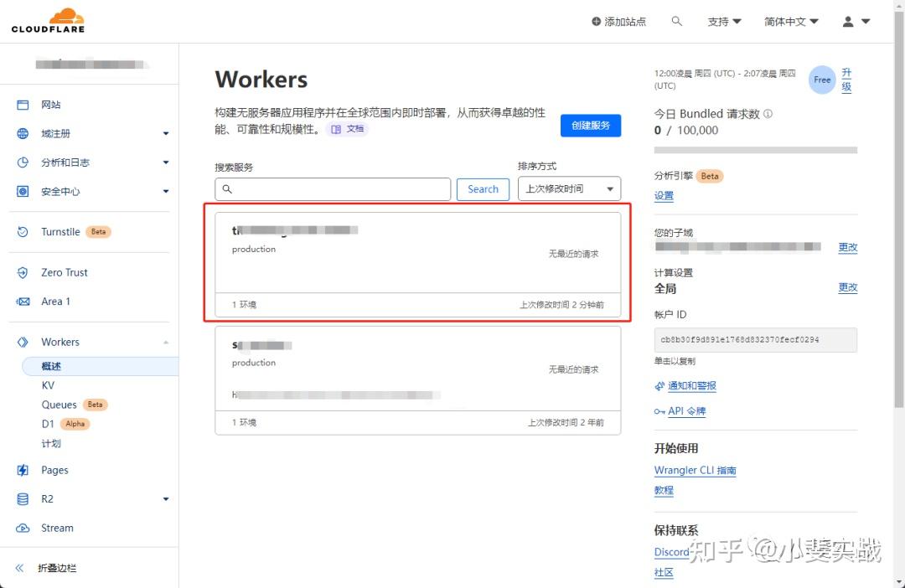The height and width of the screenshot is (588, 905).
Task: Click the plus icon beside 添加站点
Action: point(597,21)
